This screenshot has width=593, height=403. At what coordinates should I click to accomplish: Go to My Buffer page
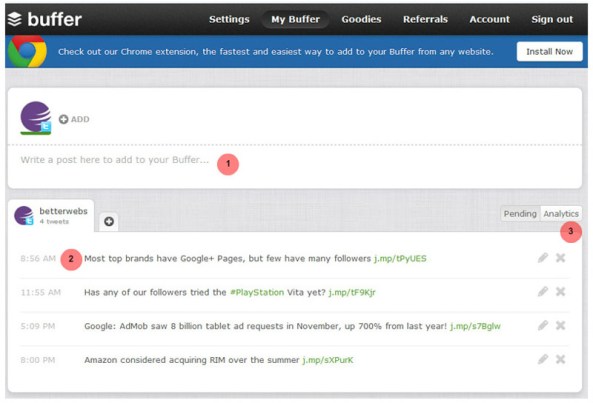tap(295, 19)
